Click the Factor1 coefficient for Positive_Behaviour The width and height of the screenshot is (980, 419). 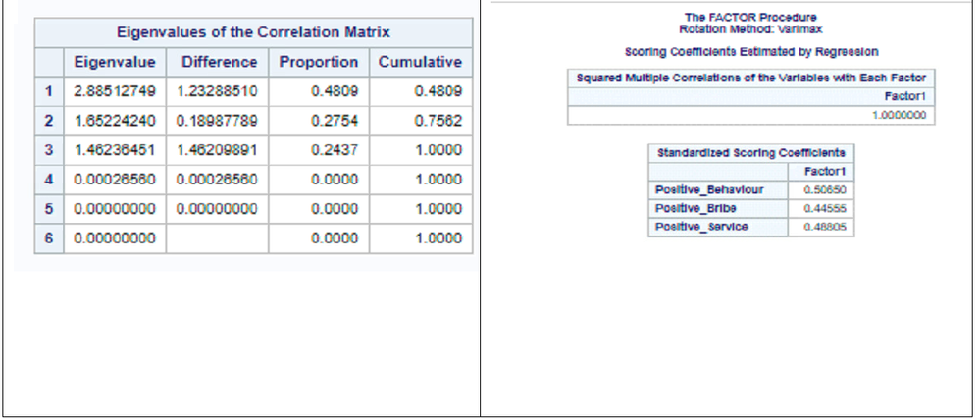pyautogui.click(x=821, y=190)
